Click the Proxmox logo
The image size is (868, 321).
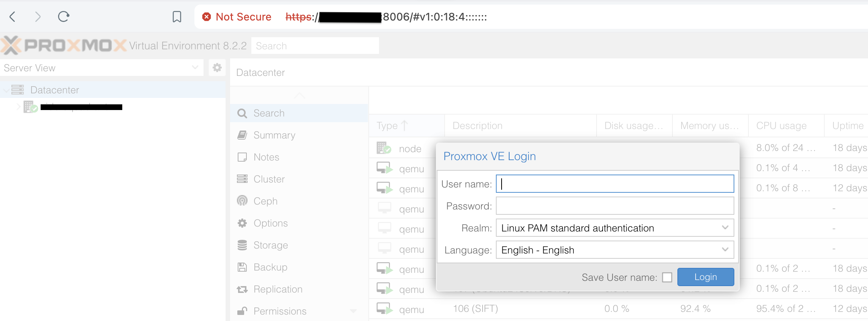pos(64,46)
